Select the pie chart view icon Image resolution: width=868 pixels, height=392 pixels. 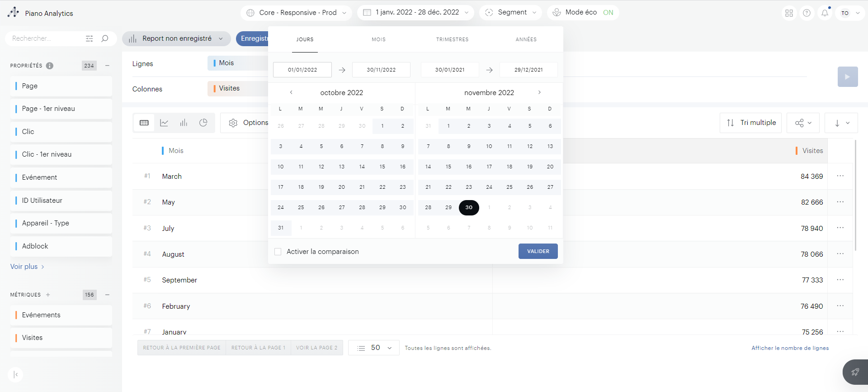click(203, 123)
